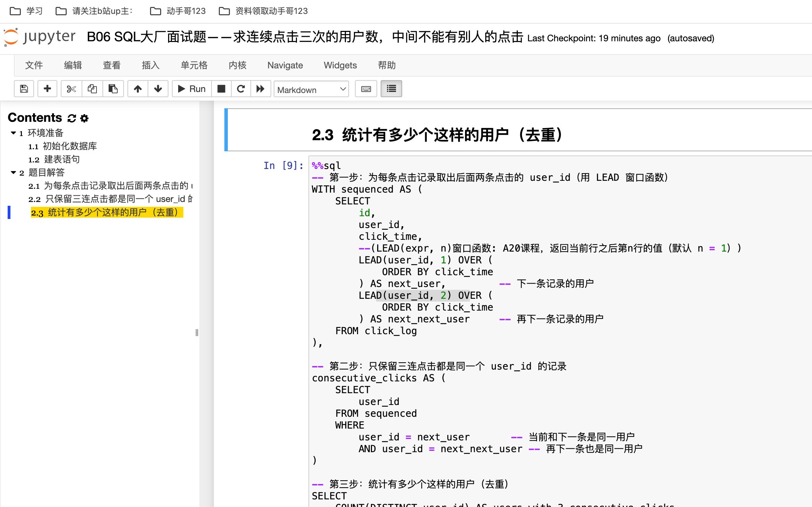
Task: Open the 内核 menu
Action: click(238, 65)
